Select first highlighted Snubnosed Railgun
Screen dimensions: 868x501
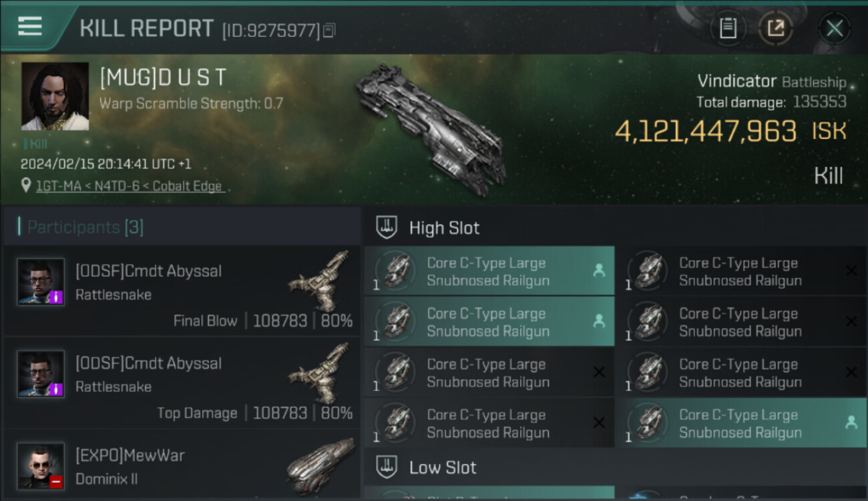pos(489,271)
